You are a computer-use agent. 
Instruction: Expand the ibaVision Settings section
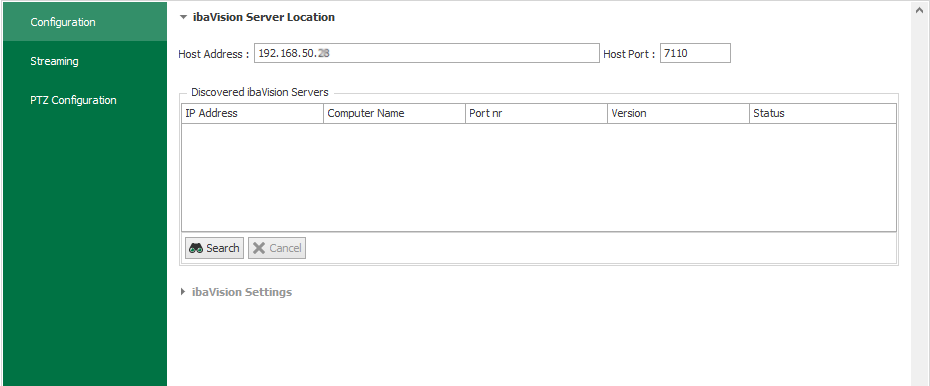click(x=183, y=292)
